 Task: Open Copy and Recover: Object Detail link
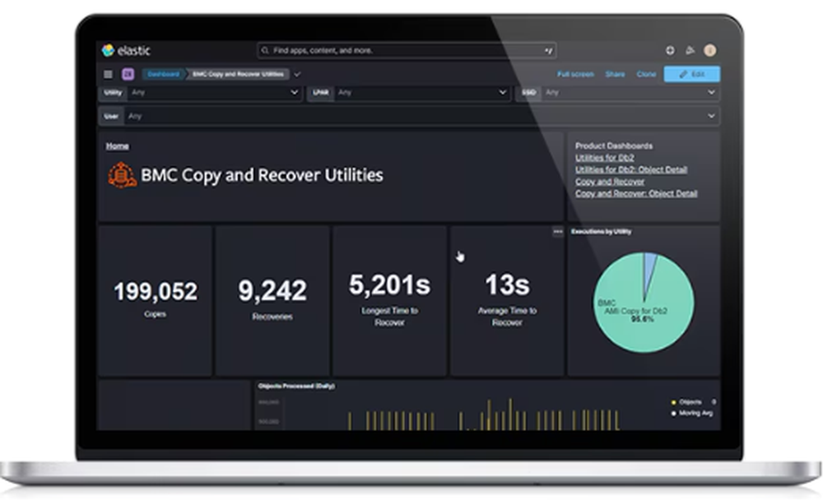pyautogui.click(x=636, y=193)
